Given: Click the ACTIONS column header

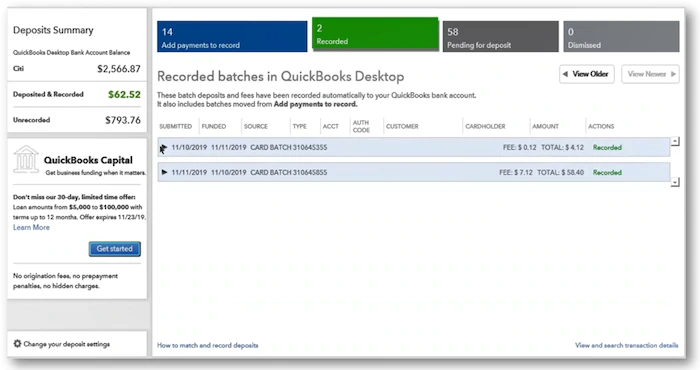Looking at the screenshot, I should click(x=601, y=126).
